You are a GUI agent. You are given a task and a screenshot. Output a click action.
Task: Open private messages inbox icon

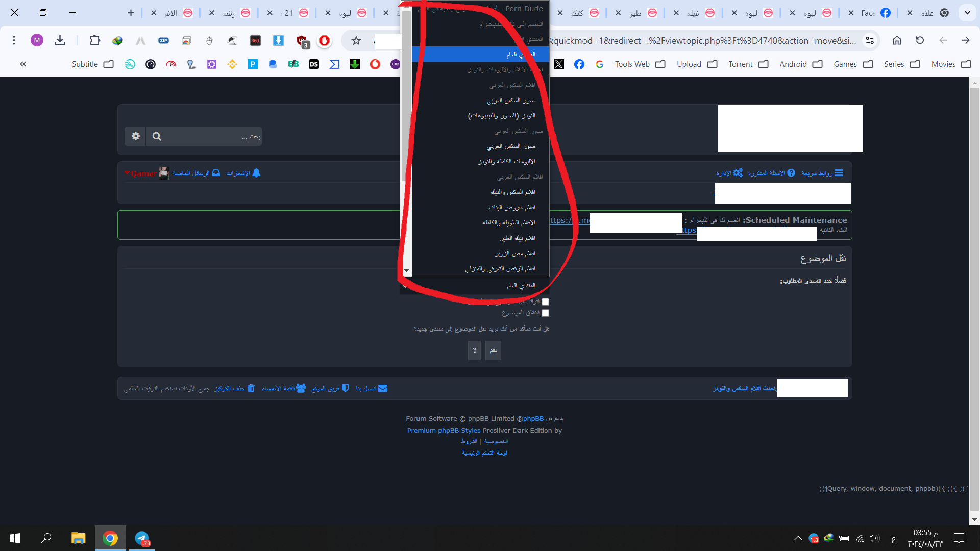pyautogui.click(x=216, y=173)
